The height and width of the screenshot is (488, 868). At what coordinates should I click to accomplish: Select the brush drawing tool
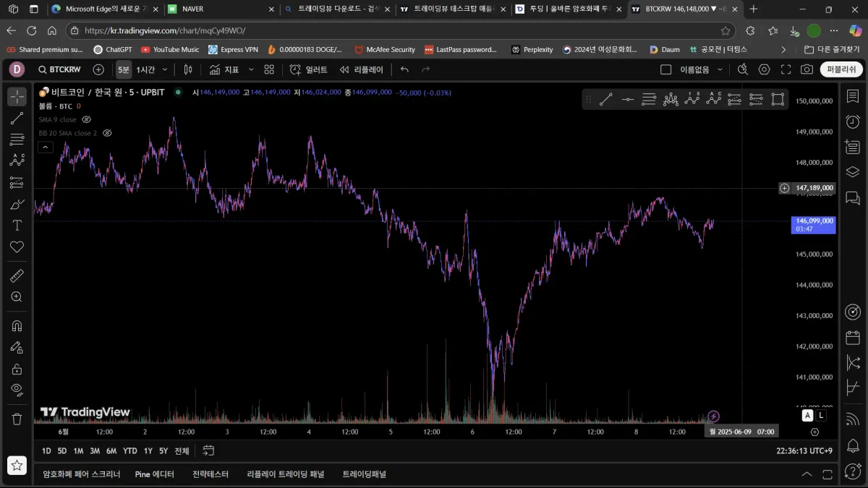tap(17, 204)
